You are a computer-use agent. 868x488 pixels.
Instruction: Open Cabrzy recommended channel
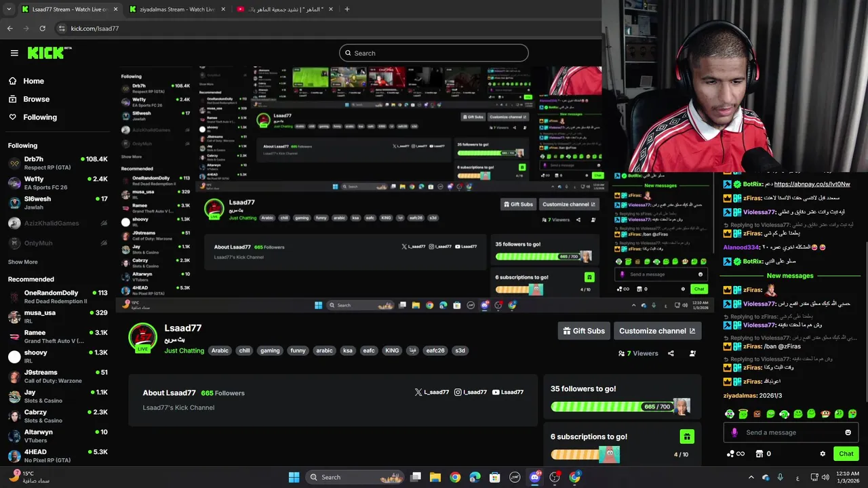[x=58, y=415]
